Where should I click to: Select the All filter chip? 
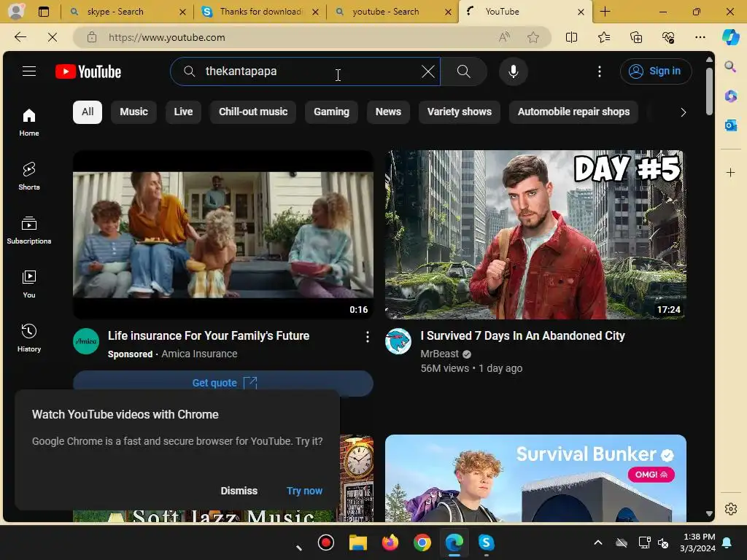coord(88,112)
